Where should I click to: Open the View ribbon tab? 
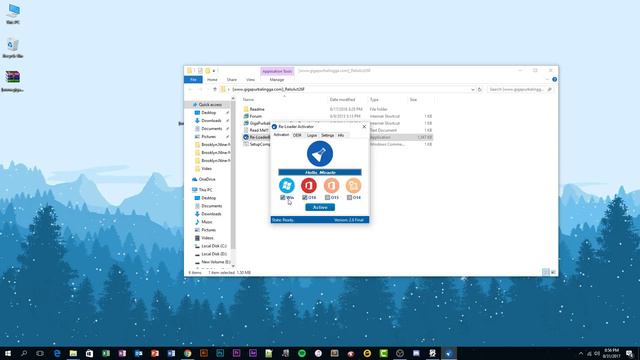(250, 80)
